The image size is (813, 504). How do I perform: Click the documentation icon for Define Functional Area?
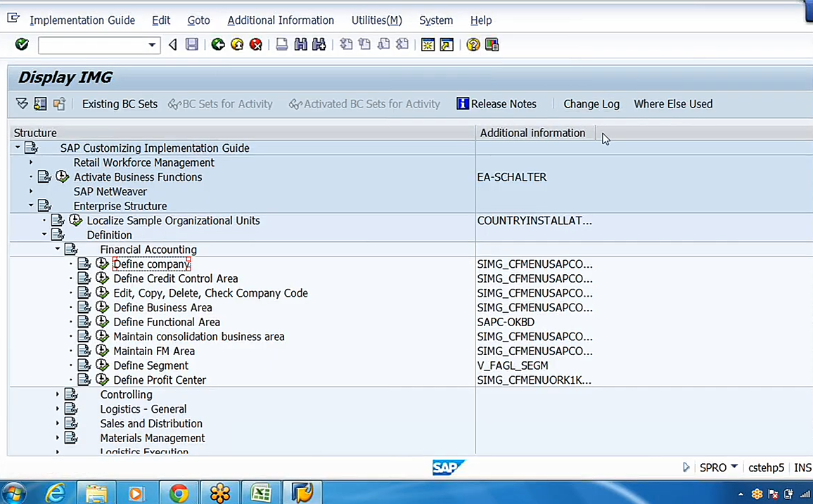(x=84, y=322)
